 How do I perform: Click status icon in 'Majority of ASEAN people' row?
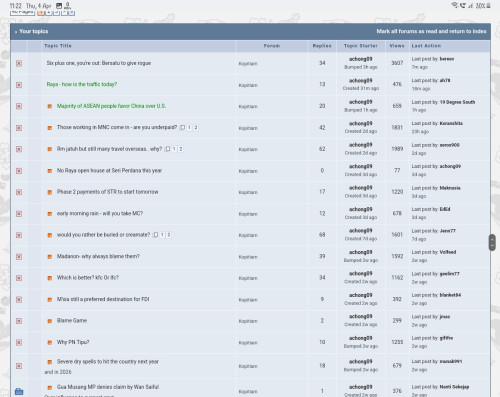coord(19,106)
